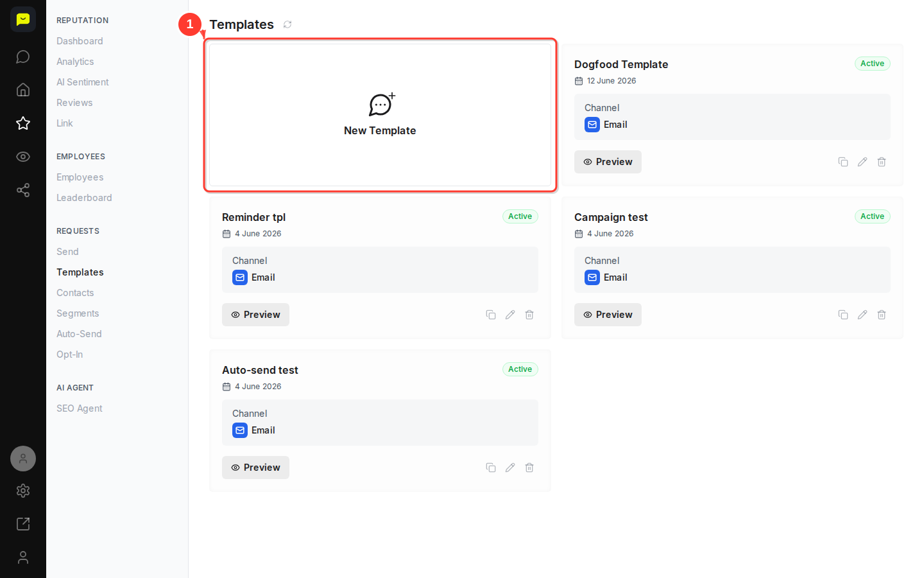This screenshot has height=578, width=924.
Task: Preview the Dogfood Template
Action: point(608,162)
